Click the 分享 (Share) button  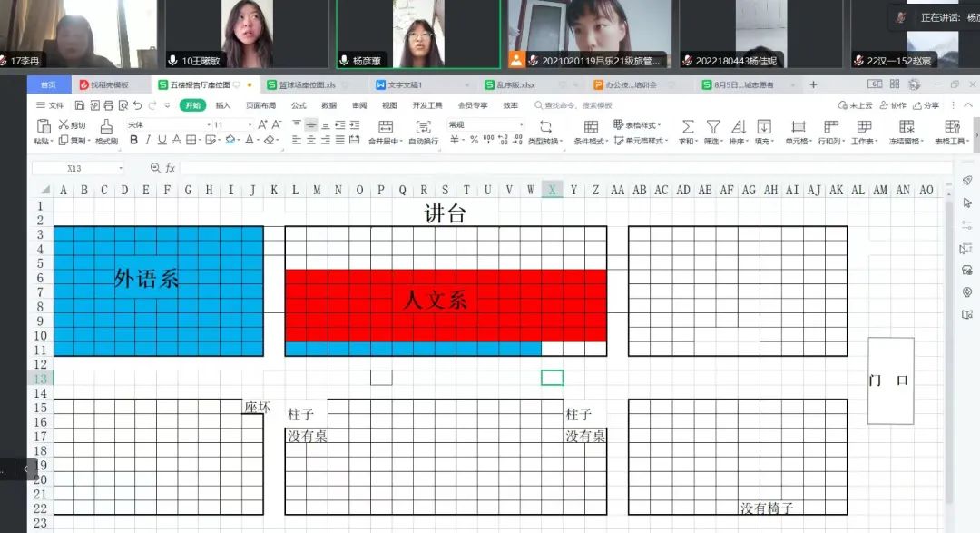pyautogui.click(x=926, y=105)
